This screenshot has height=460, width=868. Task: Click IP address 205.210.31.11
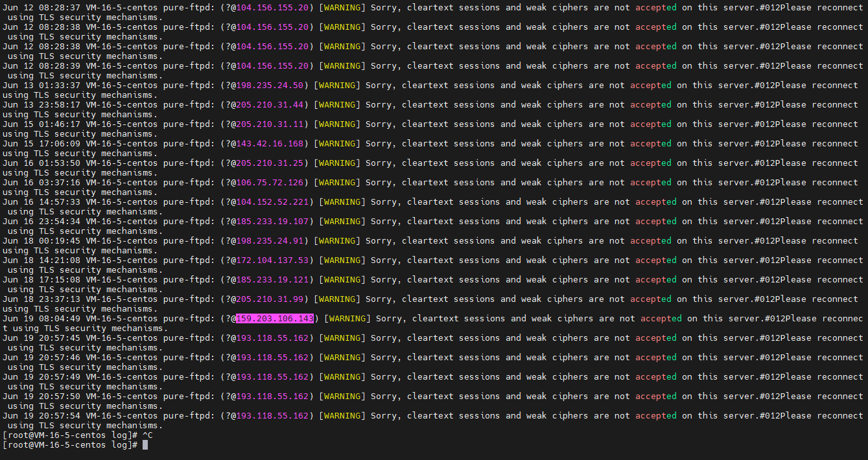(270, 124)
